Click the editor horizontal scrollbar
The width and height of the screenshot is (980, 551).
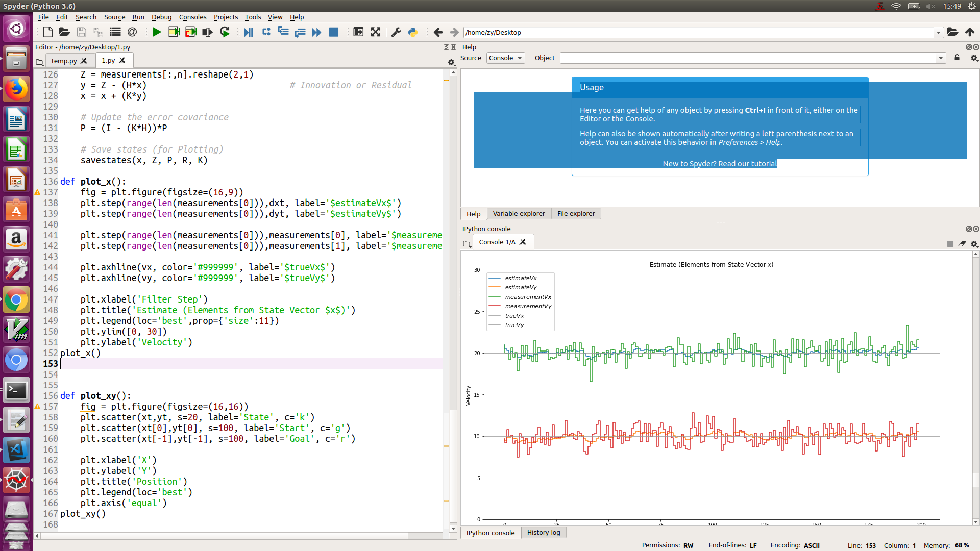pos(225,536)
